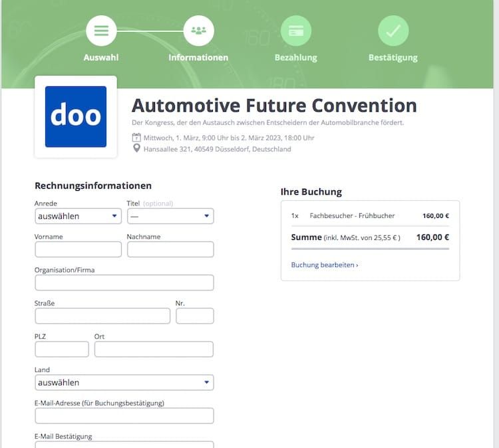Click the Buchung bearbeiten link
The height and width of the screenshot is (448, 499).
coord(325,265)
